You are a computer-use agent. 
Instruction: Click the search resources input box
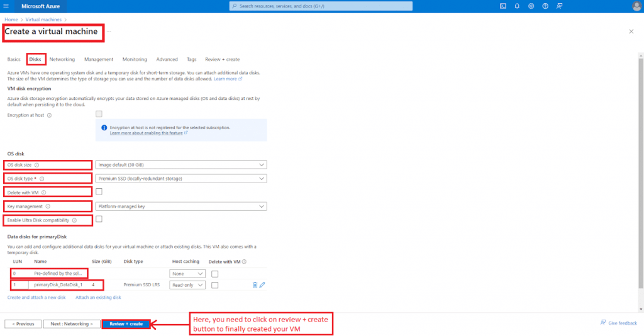point(321,6)
